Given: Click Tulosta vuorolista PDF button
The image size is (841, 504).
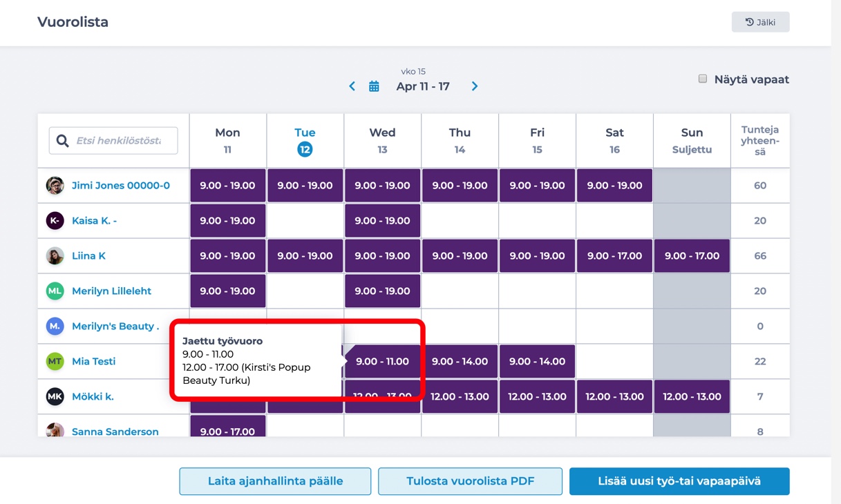Looking at the screenshot, I should (x=470, y=481).
